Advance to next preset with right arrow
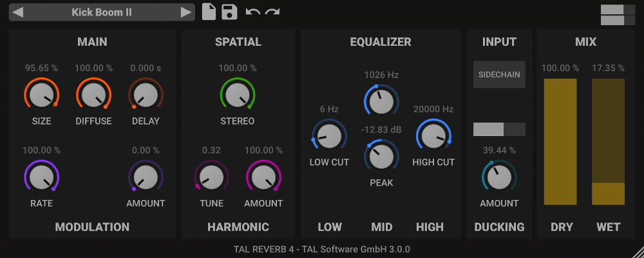 [185, 12]
